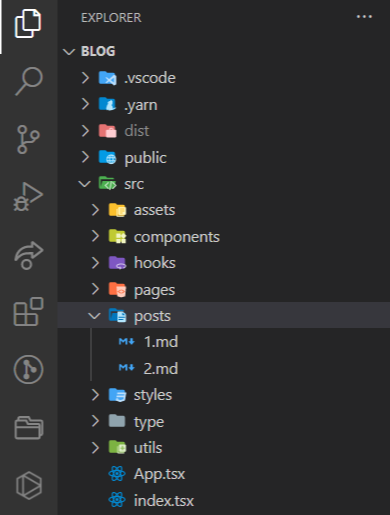This screenshot has height=515, width=390.
Task: Open the Extensions view
Action: (x=28, y=312)
